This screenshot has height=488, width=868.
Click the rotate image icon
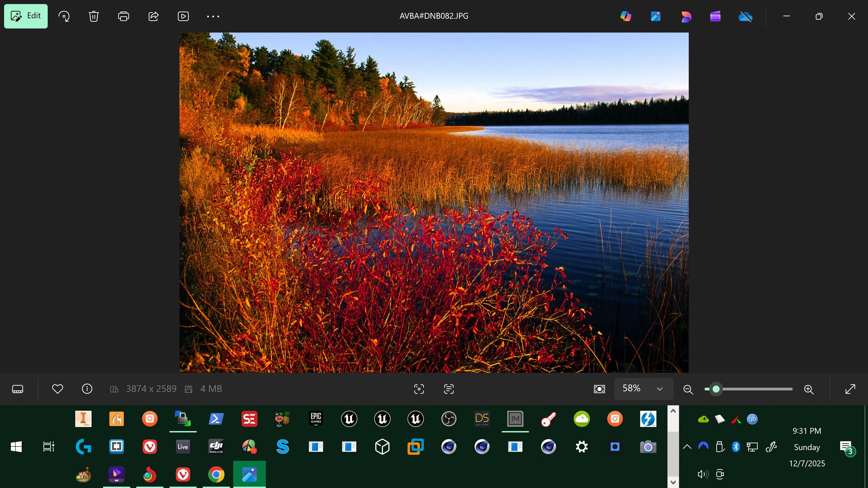64,16
